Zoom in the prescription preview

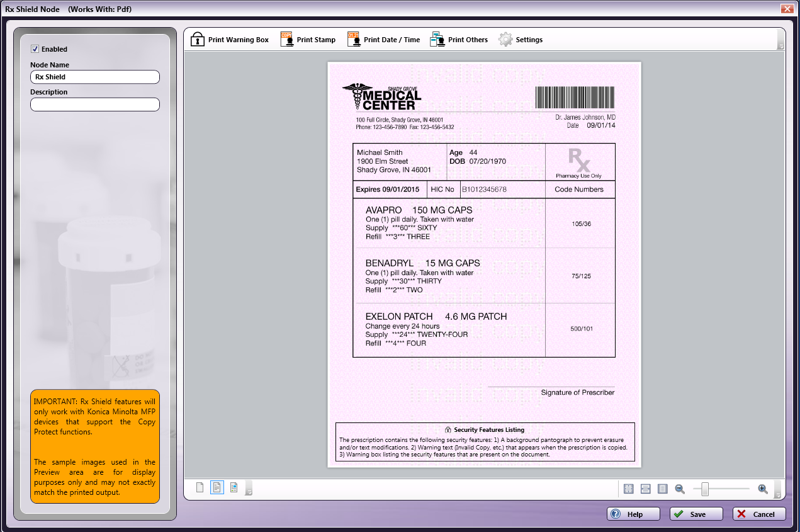(763, 489)
